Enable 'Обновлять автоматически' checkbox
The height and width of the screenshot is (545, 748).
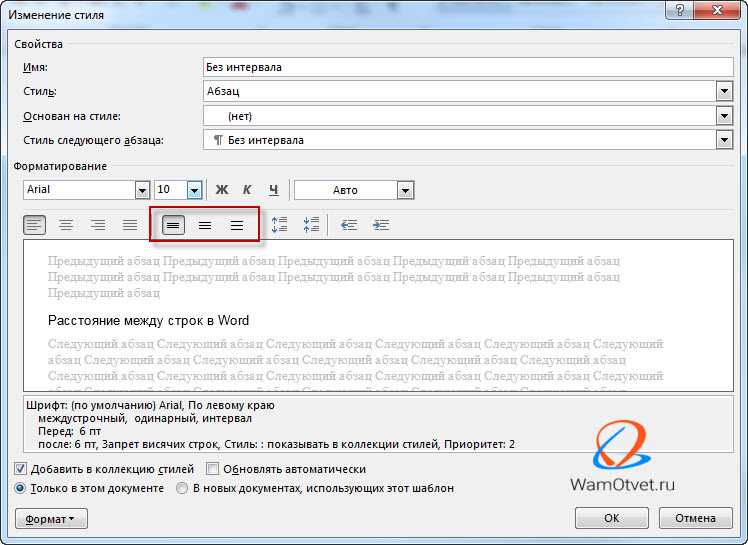212,469
